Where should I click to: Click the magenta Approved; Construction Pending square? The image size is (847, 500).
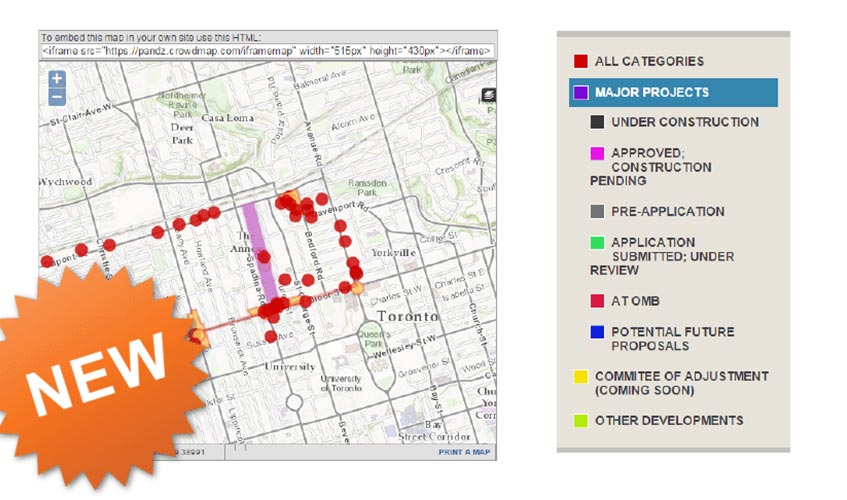click(597, 153)
